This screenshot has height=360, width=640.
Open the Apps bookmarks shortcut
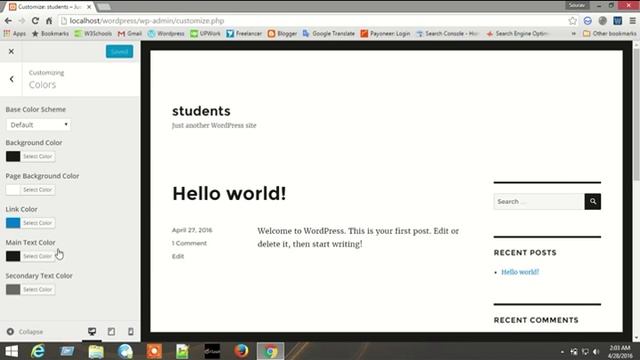pos(15,33)
